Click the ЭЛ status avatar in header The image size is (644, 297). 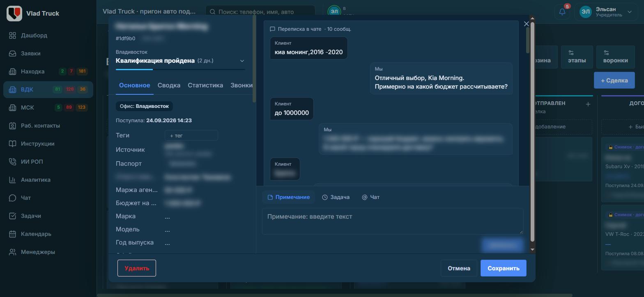[x=334, y=11]
